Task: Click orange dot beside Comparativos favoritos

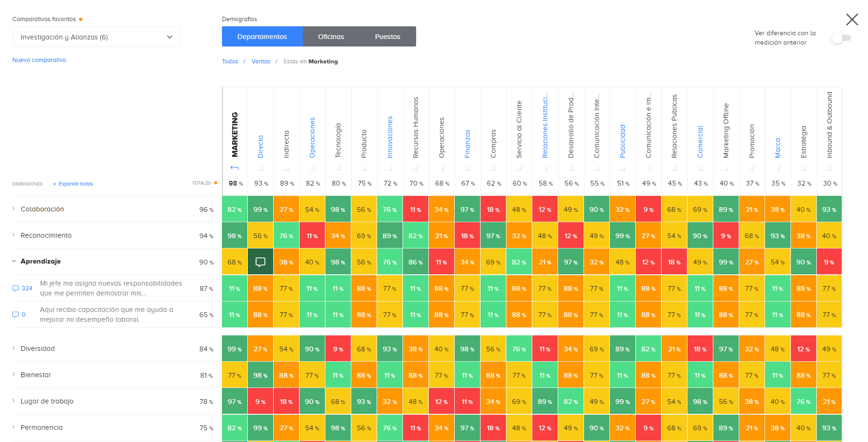Action: (81, 19)
